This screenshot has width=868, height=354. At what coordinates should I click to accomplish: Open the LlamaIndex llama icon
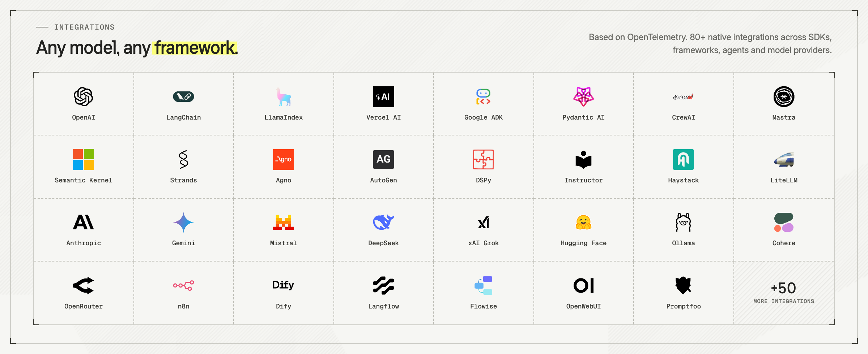pyautogui.click(x=284, y=96)
